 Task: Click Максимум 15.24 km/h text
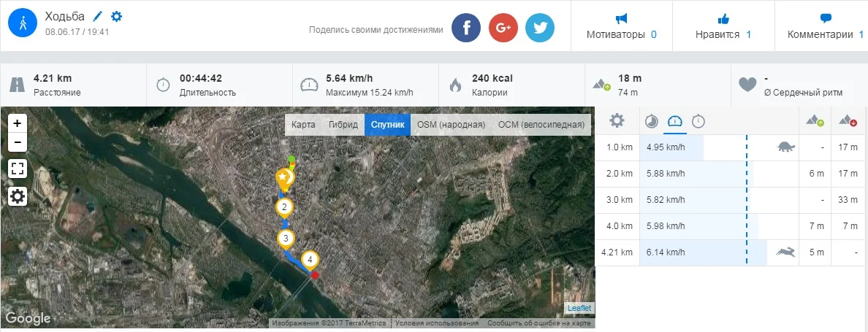tap(369, 92)
